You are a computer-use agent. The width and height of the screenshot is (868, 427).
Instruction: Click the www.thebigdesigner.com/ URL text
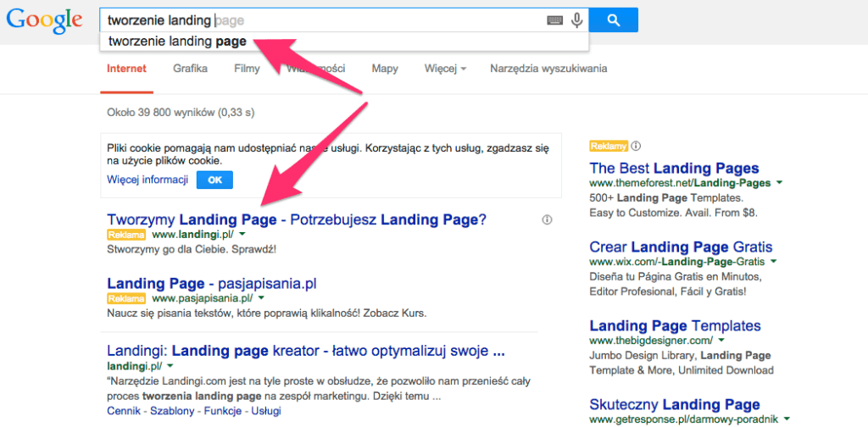(x=651, y=341)
